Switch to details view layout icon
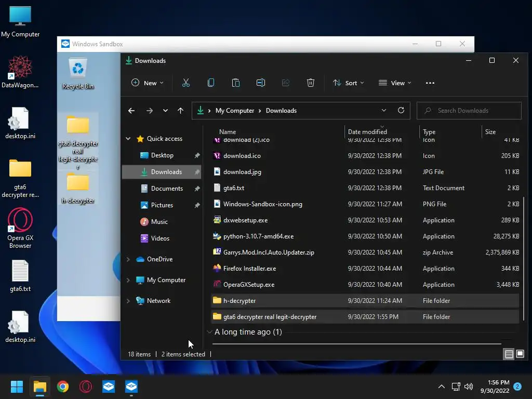Viewport: 532px width, 399px height. point(509,354)
